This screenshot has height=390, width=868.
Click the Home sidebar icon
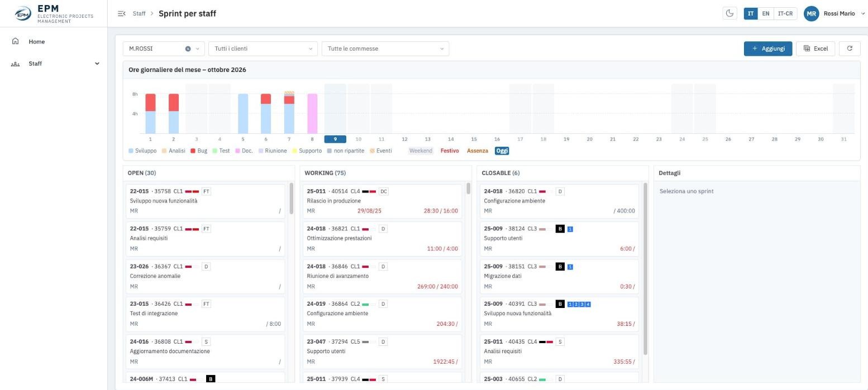15,41
